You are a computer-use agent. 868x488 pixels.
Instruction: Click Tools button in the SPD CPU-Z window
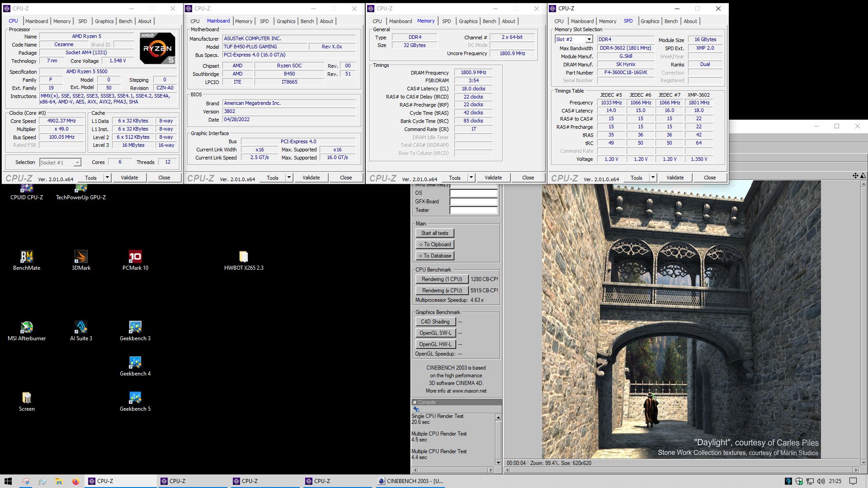point(637,178)
